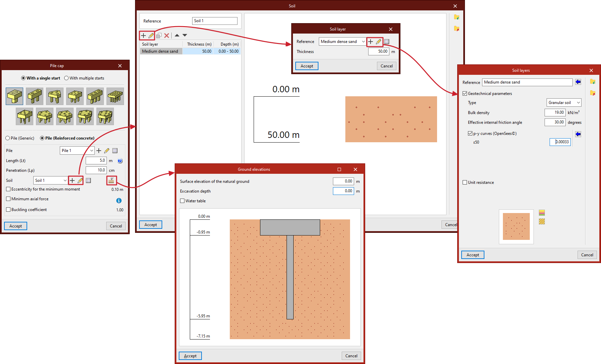601x364 pixels.
Task: Click the red-arrow folder icon in Soil window
Action: 457,29
